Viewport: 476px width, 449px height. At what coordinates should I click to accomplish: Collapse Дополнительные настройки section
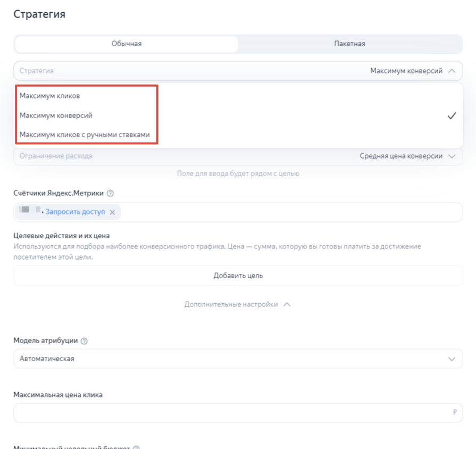pos(238,304)
